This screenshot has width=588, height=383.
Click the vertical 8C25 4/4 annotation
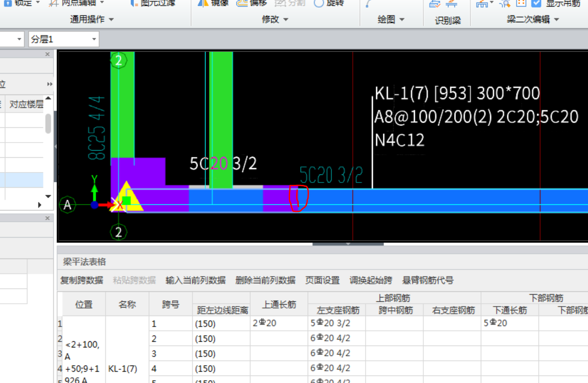tap(96, 128)
